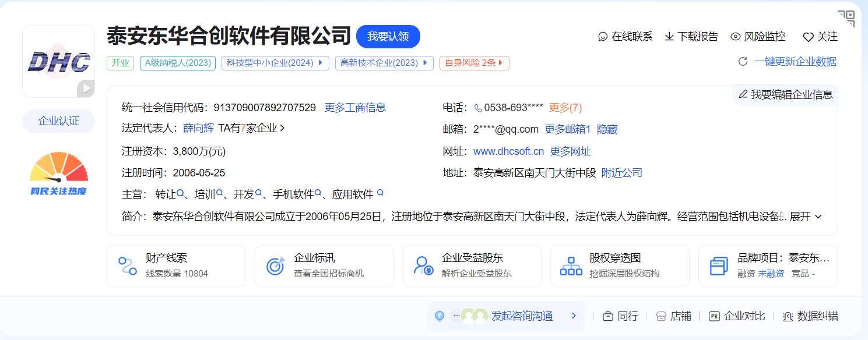Click the address 泰安高新区南天门大街中段
868x340 pixels.
coord(535,173)
